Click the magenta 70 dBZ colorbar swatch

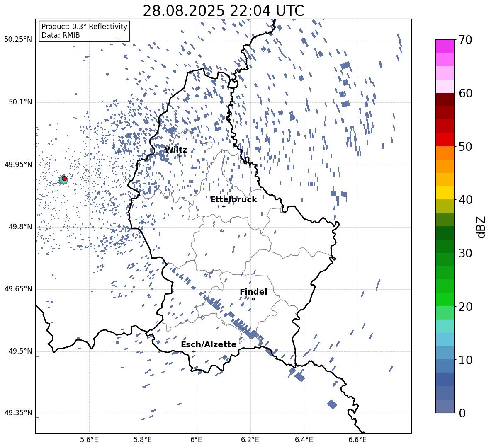click(445, 46)
